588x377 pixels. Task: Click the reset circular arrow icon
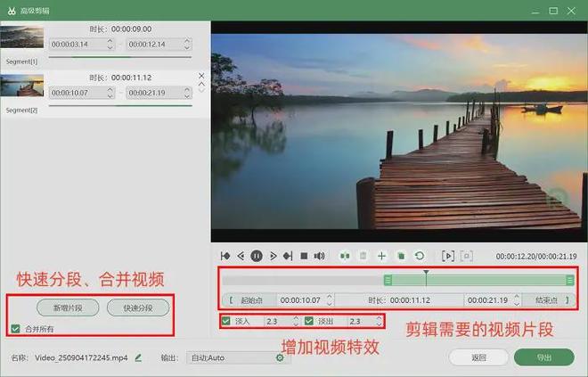click(420, 256)
